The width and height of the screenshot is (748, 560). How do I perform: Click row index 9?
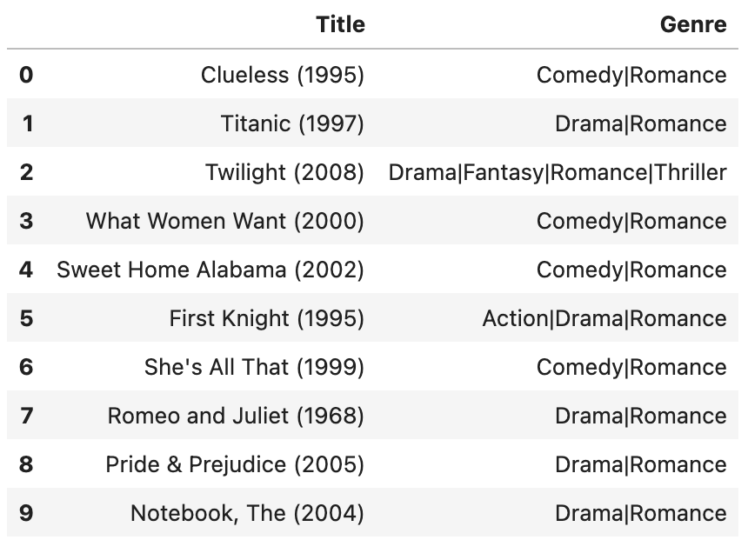point(26,513)
